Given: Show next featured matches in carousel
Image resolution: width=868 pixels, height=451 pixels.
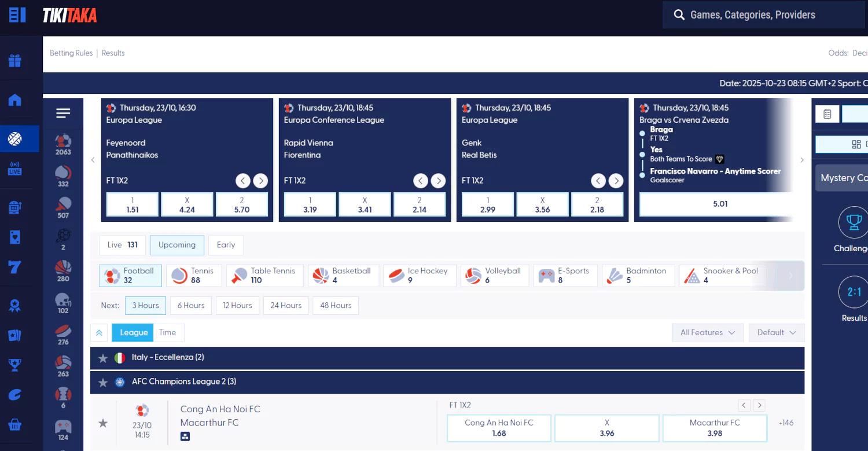Looking at the screenshot, I should pos(801,160).
